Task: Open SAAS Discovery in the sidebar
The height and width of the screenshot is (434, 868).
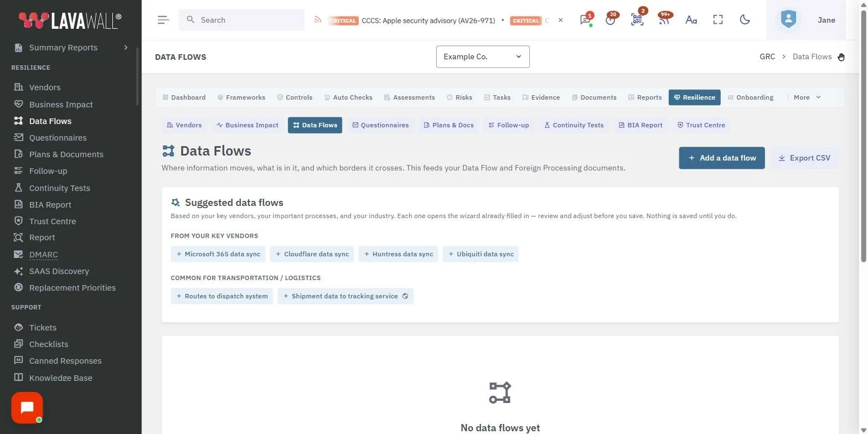Action: point(59,271)
